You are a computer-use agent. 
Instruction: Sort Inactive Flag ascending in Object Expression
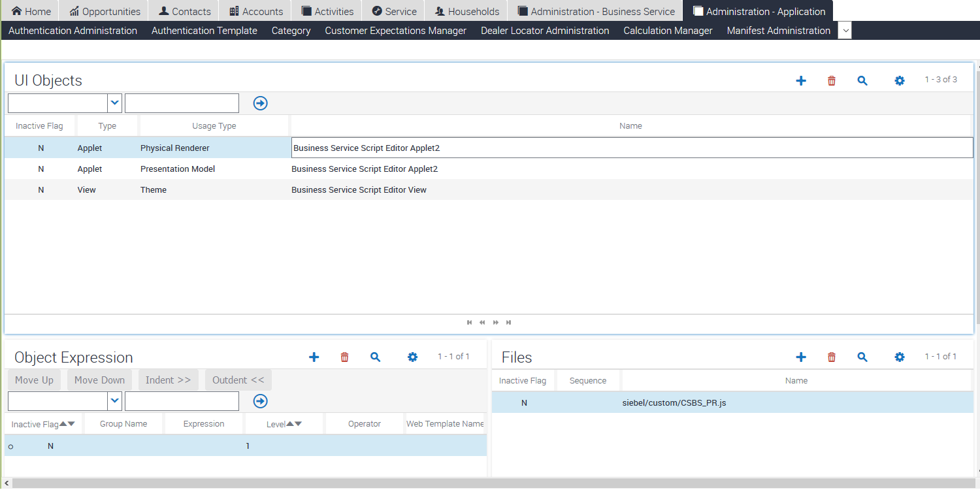63,423
